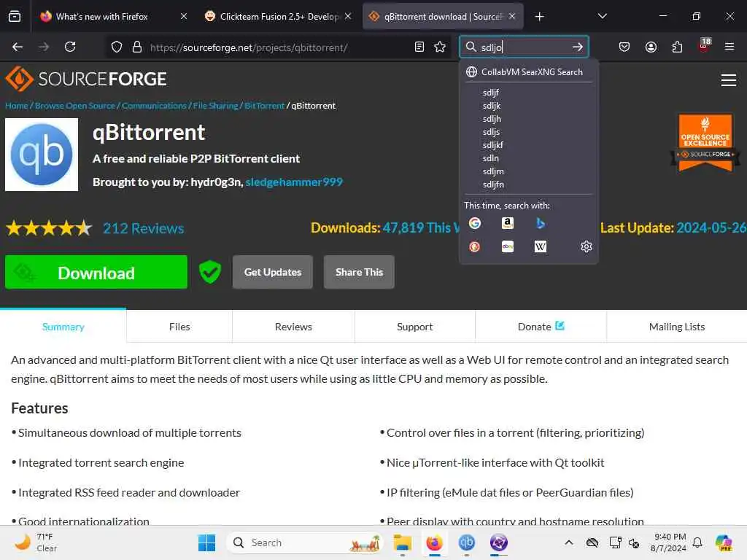Open Browse Open Source breadcrumb
The image size is (747, 560).
(x=75, y=106)
